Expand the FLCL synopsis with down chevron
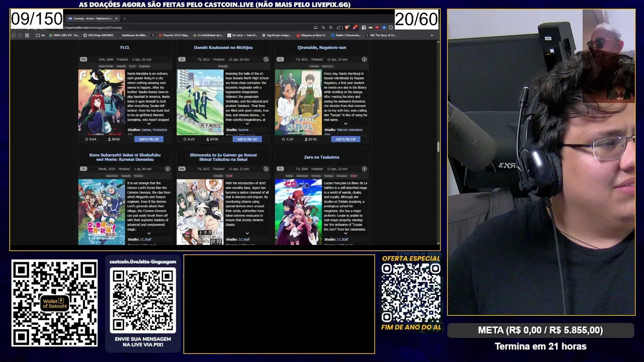644x362 pixels. (149, 124)
